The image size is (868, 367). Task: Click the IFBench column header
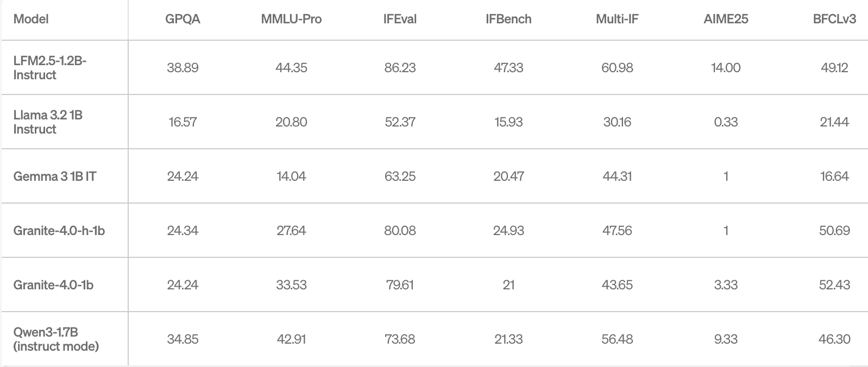[x=508, y=19]
